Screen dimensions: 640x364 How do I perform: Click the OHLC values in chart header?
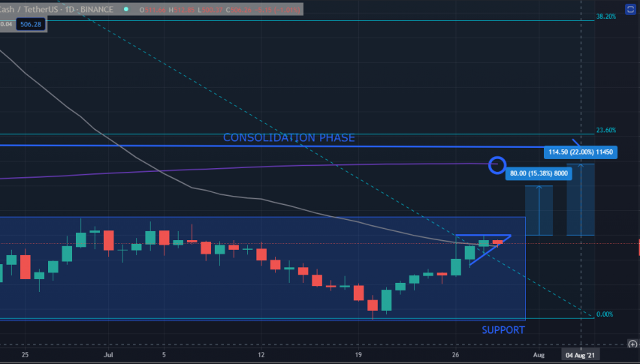tap(219, 9)
